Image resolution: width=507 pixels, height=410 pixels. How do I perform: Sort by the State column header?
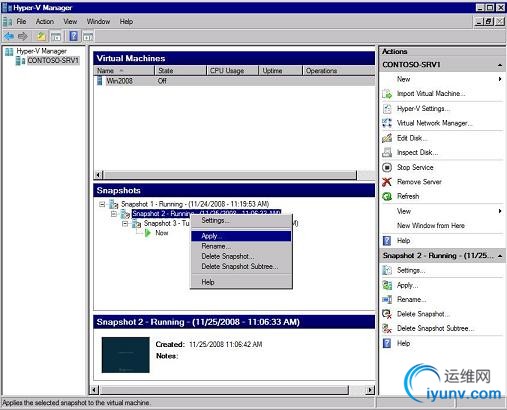coord(180,71)
